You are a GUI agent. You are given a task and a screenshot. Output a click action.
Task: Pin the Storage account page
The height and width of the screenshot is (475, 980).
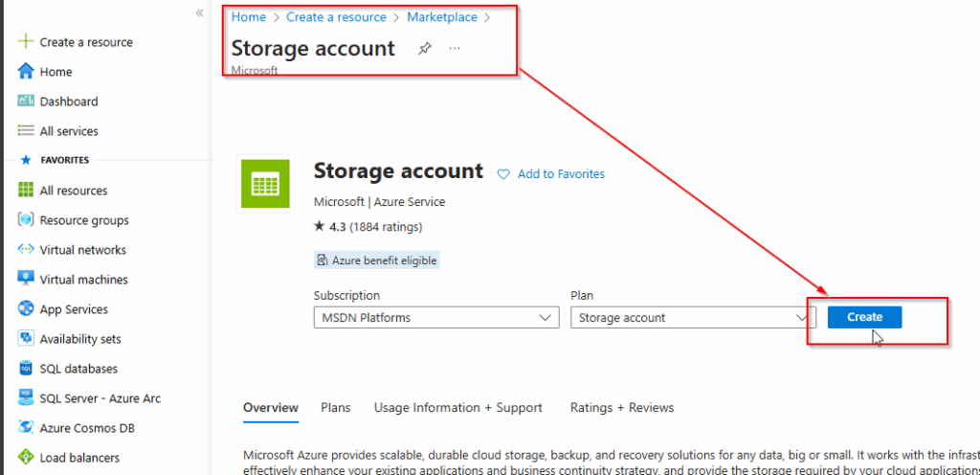click(x=424, y=48)
